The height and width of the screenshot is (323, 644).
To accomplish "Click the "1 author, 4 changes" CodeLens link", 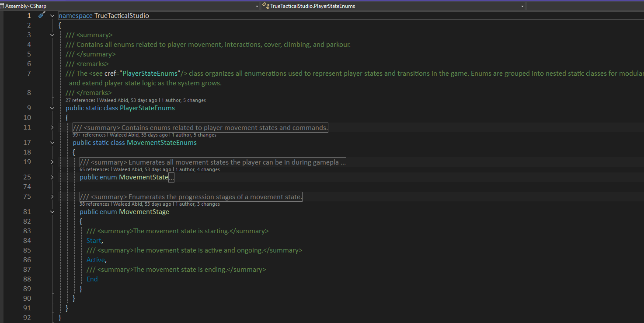I will click(198, 169).
